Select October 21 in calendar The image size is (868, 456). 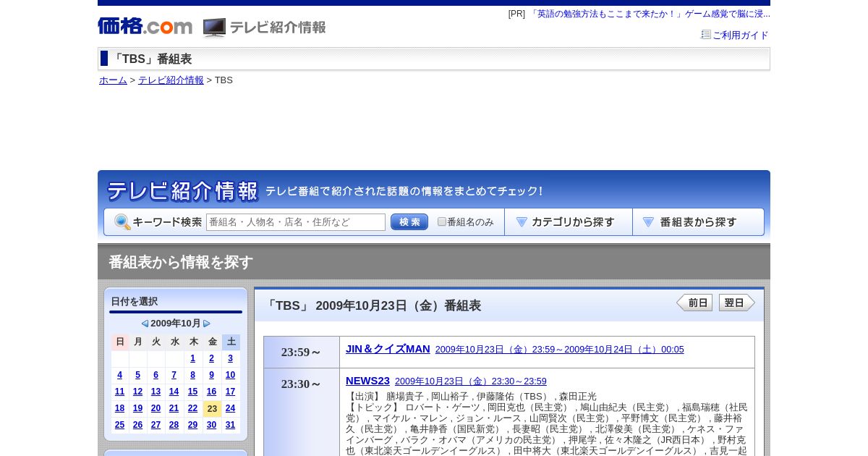tap(174, 408)
